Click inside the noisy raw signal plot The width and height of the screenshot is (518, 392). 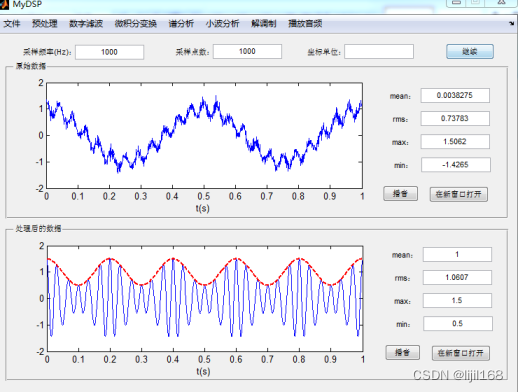(204, 135)
